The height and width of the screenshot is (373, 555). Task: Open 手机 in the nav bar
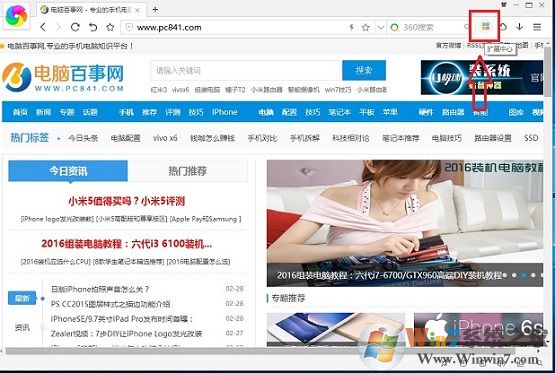[126, 112]
